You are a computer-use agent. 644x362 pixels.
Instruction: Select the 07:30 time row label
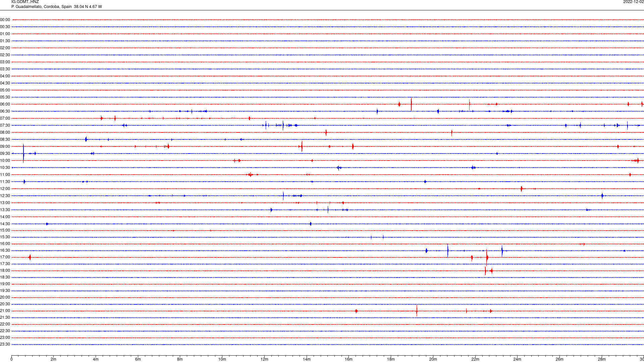5,125
